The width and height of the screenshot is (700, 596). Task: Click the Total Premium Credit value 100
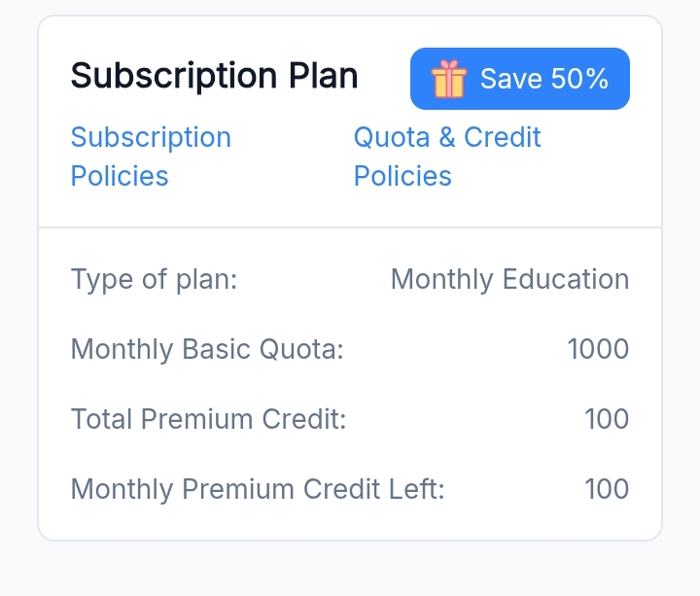tap(607, 419)
